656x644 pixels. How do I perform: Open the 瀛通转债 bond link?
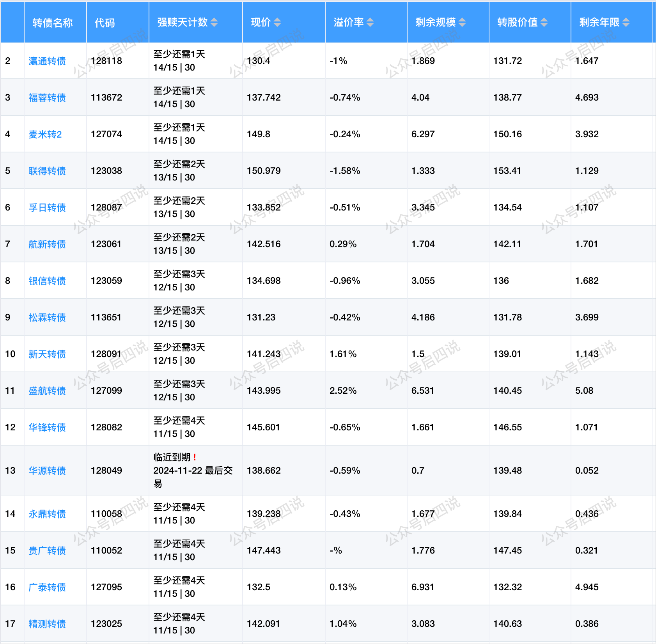click(47, 61)
